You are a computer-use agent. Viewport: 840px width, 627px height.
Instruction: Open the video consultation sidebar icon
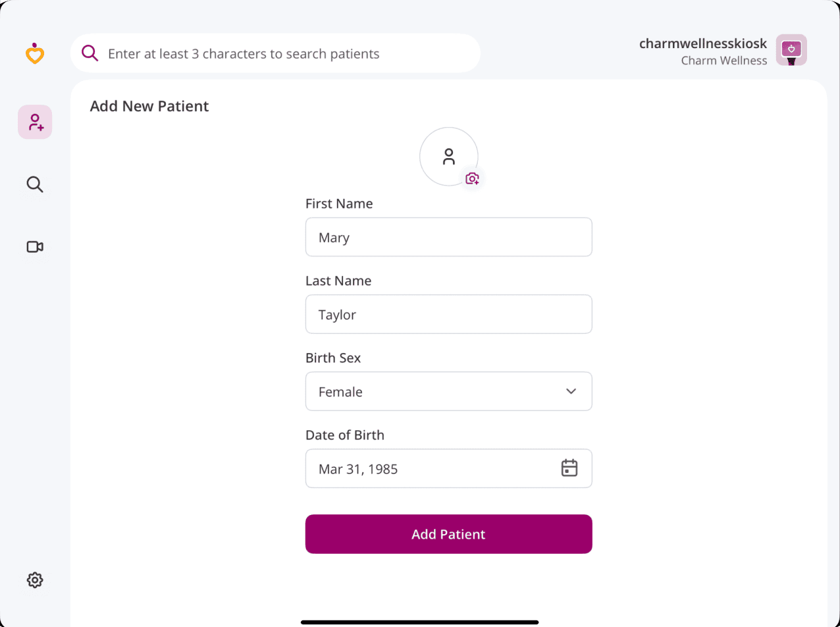coord(34,246)
